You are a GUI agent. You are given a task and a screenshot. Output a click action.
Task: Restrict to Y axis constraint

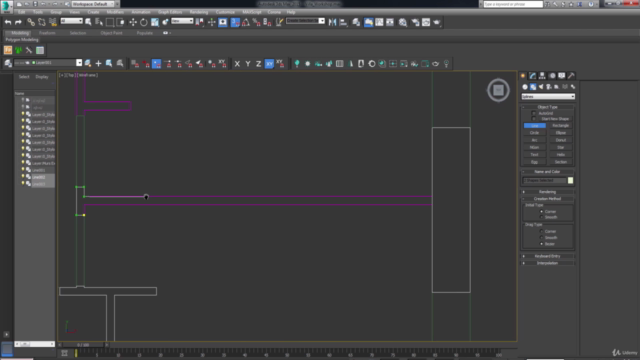(x=248, y=64)
